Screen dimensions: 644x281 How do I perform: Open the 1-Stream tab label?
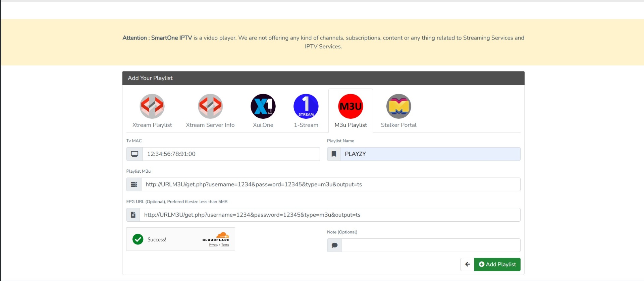coord(306,125)
